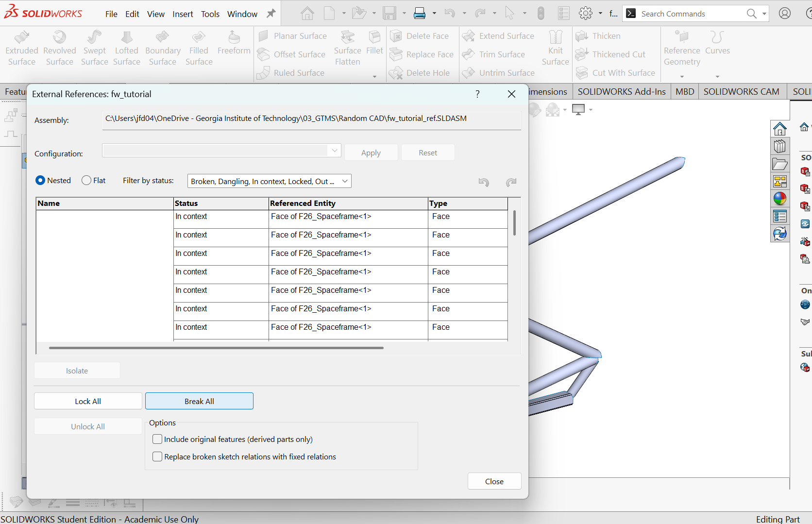Select the Flat radio button
This screenshot has height=524, width=812.
(x=87, y=181)
